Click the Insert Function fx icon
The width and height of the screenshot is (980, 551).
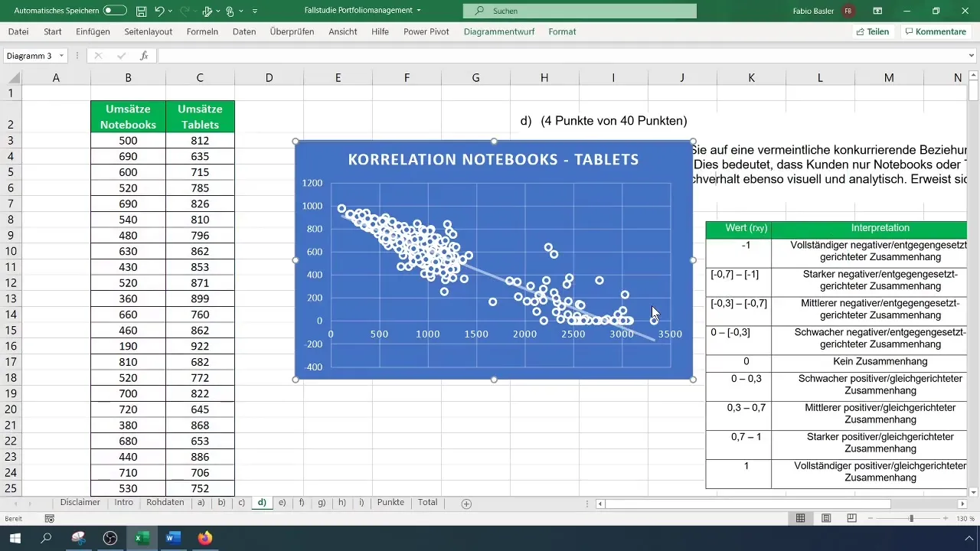pyautogui.click(x=144, y=56)
